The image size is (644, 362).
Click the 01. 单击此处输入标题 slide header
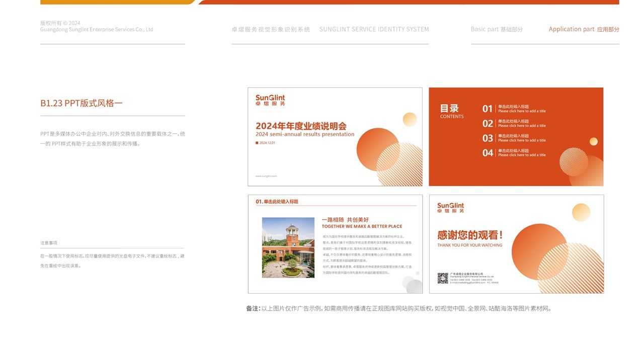click(278, 202)
